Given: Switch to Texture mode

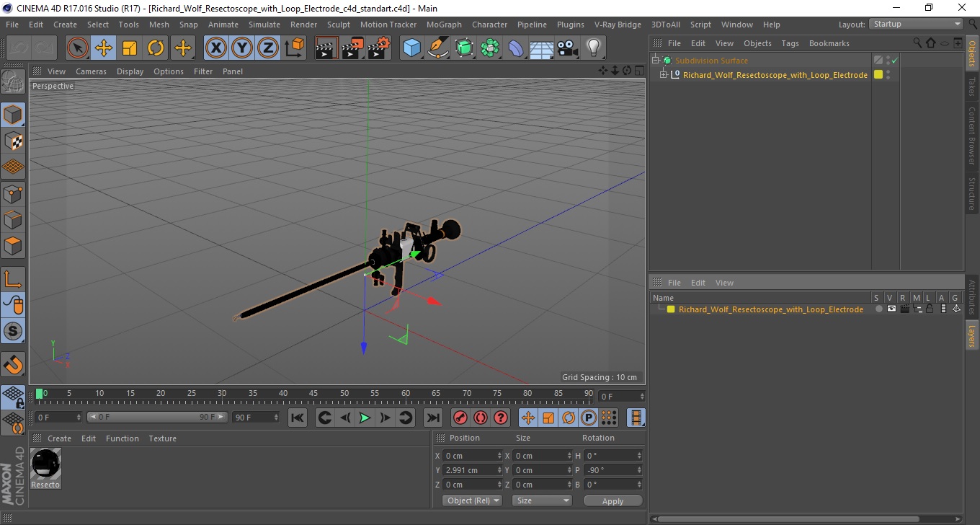Looking at the screenshot, I should 13,141.
